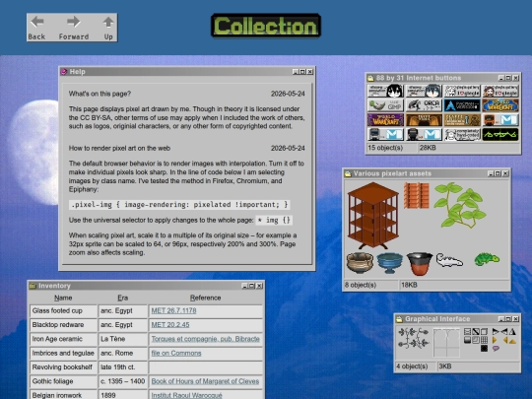
Task: Click the anc. Rome era cell
Action: [x=123, y=354]
